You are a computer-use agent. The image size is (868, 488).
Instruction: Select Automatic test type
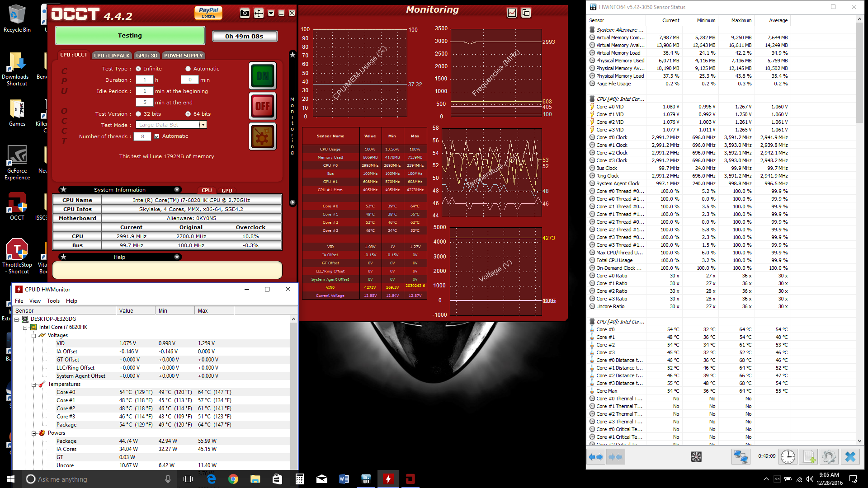pyautogui.click(x=188, y=69)
